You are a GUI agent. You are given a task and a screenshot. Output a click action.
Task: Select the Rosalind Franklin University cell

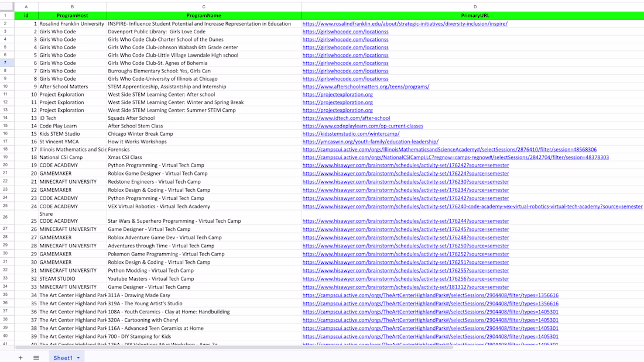click(x=72, y=24)
